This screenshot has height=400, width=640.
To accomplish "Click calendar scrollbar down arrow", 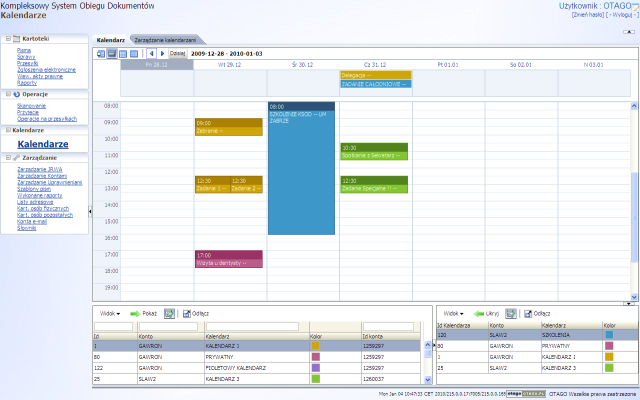I will coord(634,297).
